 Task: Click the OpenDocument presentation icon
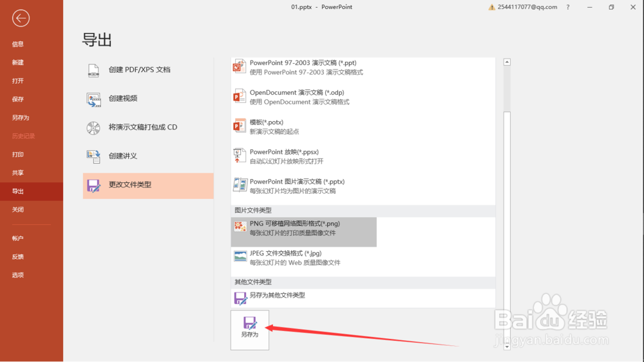click(240, 97)
